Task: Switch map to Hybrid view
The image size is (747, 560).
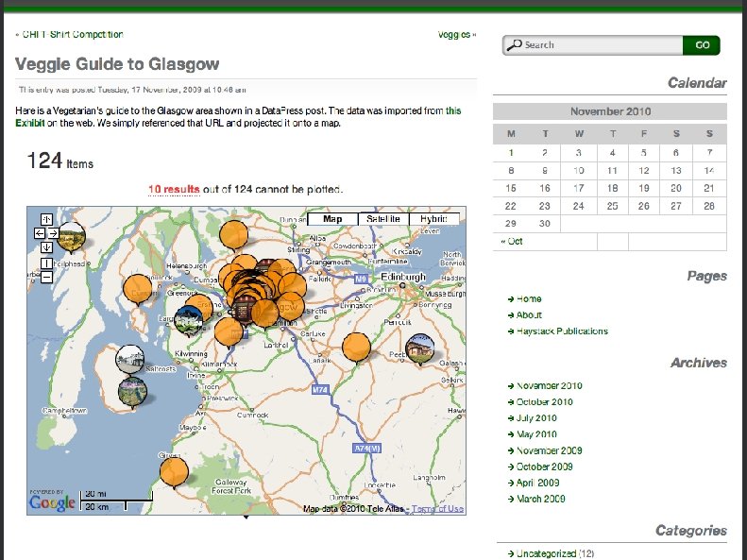Action: [x=433, y=219]
